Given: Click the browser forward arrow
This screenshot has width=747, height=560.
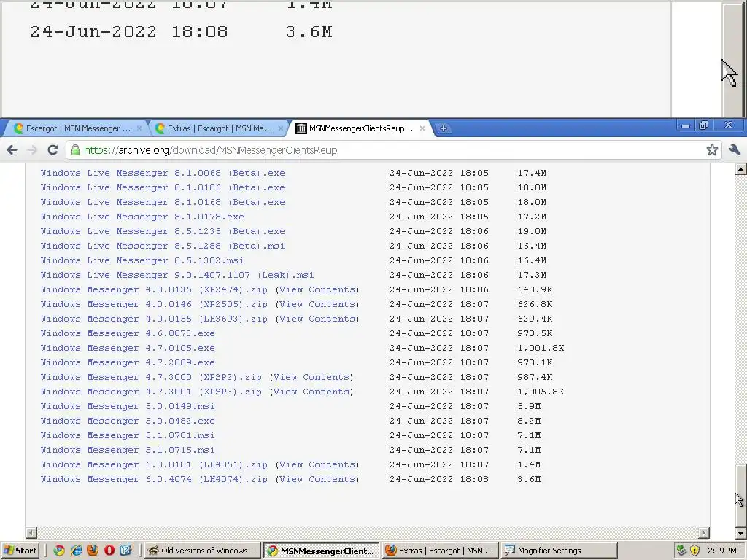Looking at the screenshot, I should pyautogui.click(x=32, y=150).
